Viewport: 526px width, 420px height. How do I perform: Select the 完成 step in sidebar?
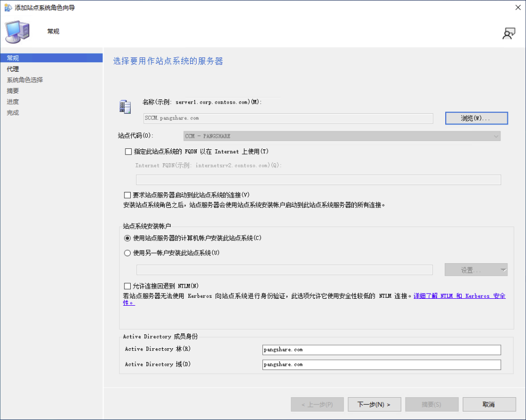click(13, 113)
